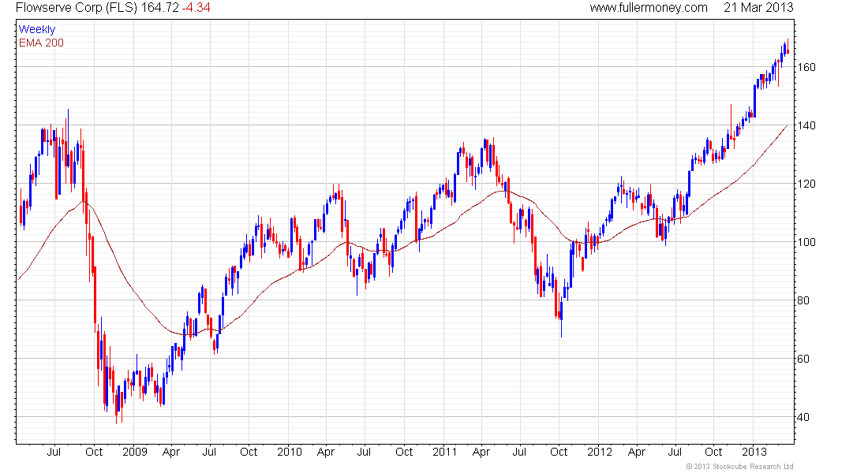Click the 2010 year label on time axis
This screenshot has height=473, width=868.
[290, 452]
